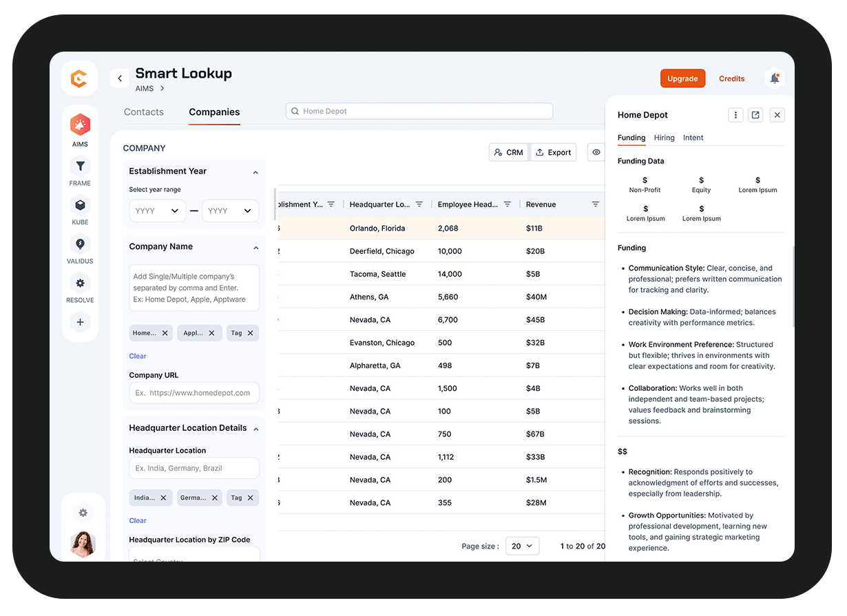Toggle column visibility eye icon
Viewport: 847px width, 616px height.
(x=596, y=152)
